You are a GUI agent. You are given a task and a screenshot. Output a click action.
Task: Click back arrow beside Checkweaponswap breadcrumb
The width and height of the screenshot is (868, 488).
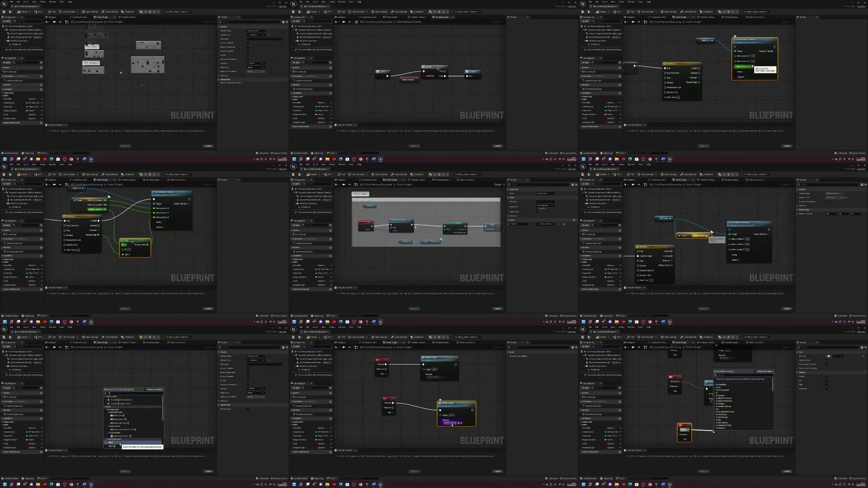click(x=343, y=22)
